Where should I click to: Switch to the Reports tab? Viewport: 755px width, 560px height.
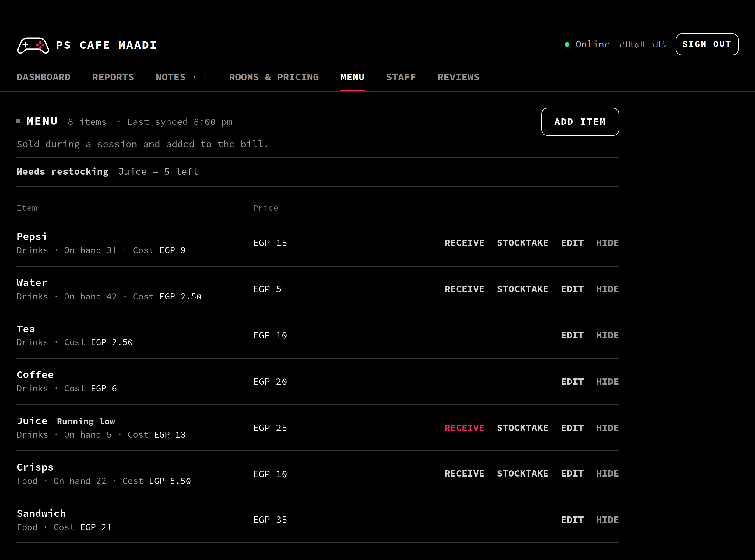coord(113,77)
